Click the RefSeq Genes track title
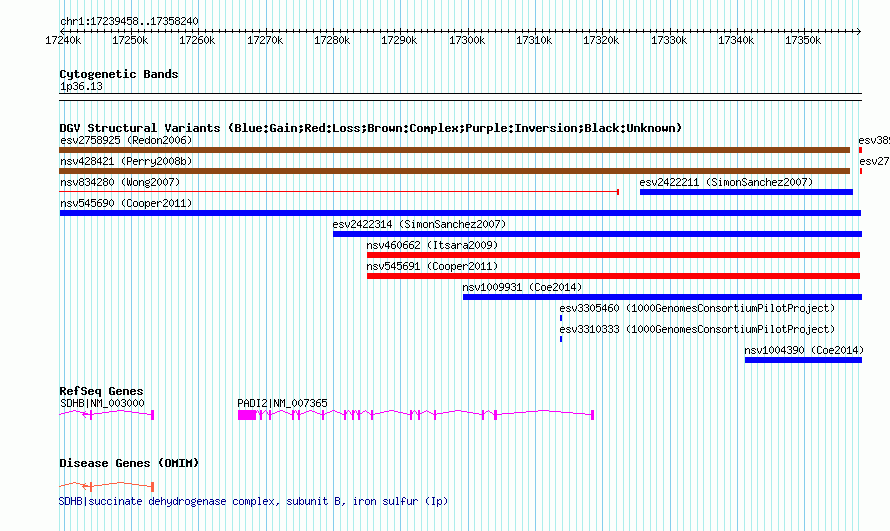 101,391
